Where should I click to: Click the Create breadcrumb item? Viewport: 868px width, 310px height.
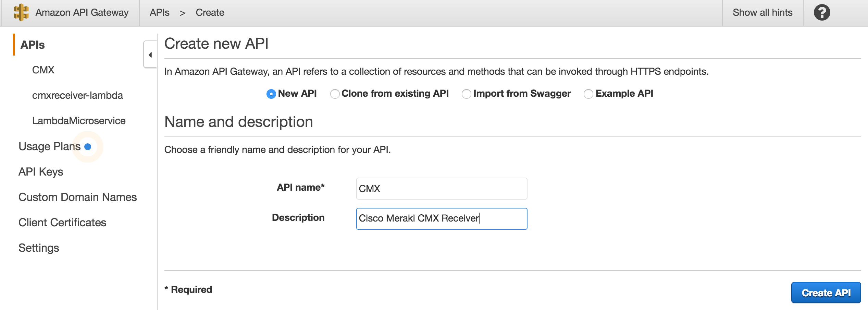[210, 13]
